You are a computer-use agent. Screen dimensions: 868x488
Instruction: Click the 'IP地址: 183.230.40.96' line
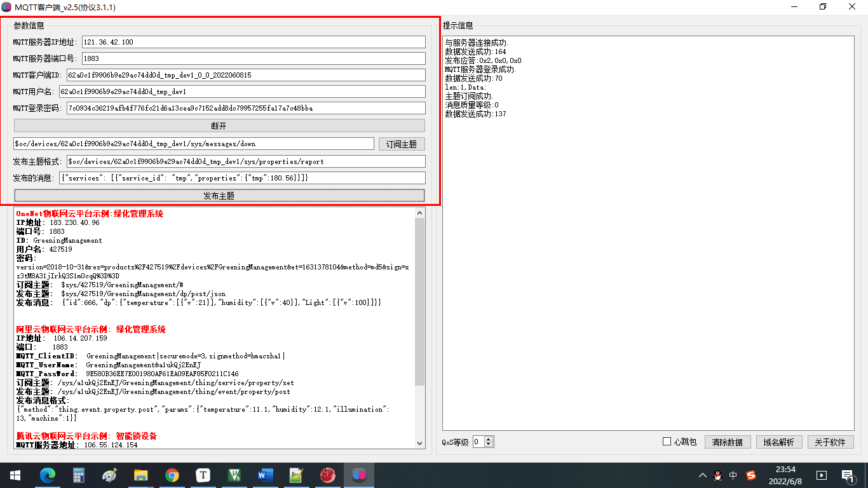(x=58, y=222)
